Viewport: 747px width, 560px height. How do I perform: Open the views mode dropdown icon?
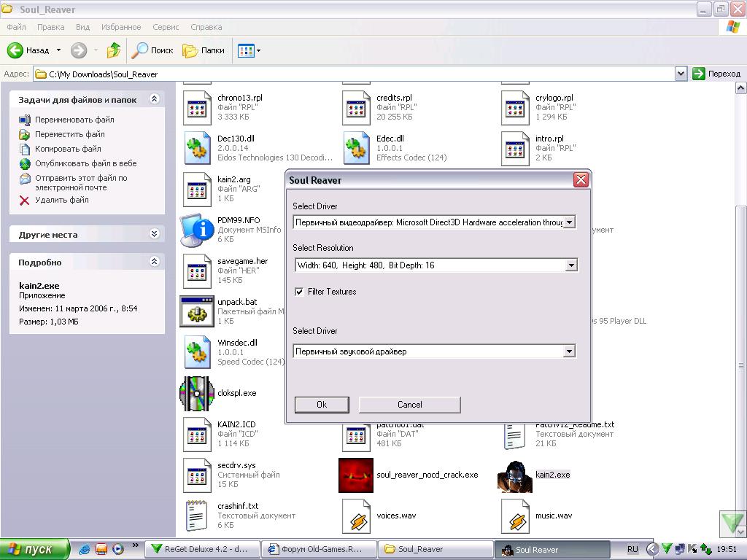[249, 50]
